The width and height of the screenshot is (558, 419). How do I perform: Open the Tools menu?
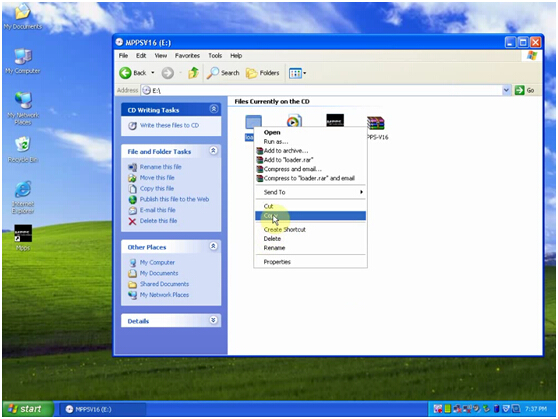tap(215, 56)
